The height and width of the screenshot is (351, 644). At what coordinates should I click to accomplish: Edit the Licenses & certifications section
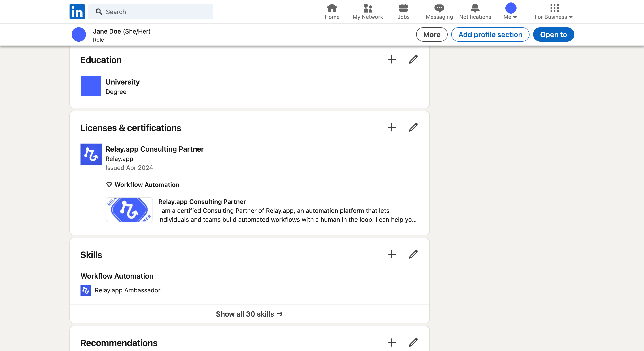413,128
